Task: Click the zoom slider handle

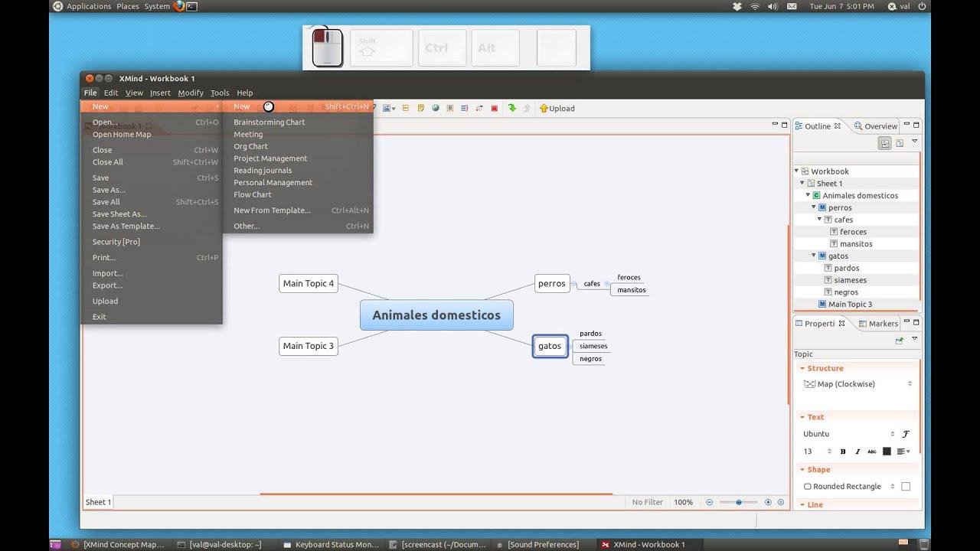Action: 738,502
